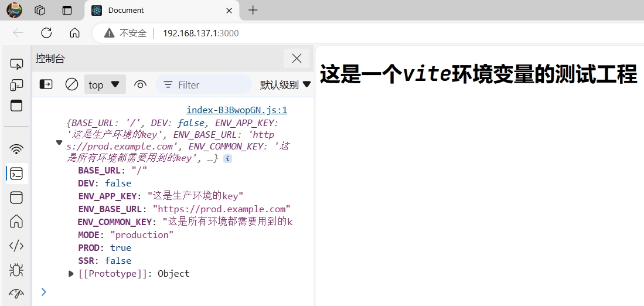Close the 控制台 console panel
The width and height of the screenshot is (644, 306).
click(x=297, y=58)
